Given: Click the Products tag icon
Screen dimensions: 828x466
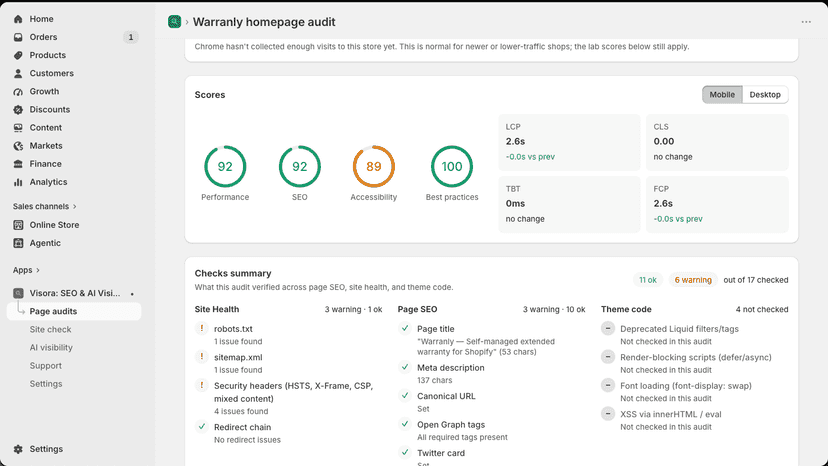Looking at the screenshot, I should (x=18, y=55).
